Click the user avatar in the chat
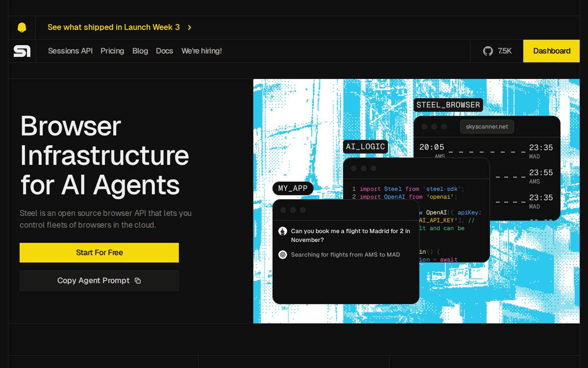The image size is (588, 368). click(x=283, y=231)
